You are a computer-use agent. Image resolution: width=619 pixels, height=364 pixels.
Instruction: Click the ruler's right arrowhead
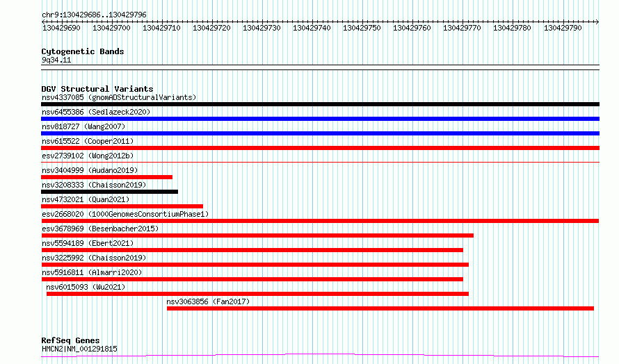597,22
